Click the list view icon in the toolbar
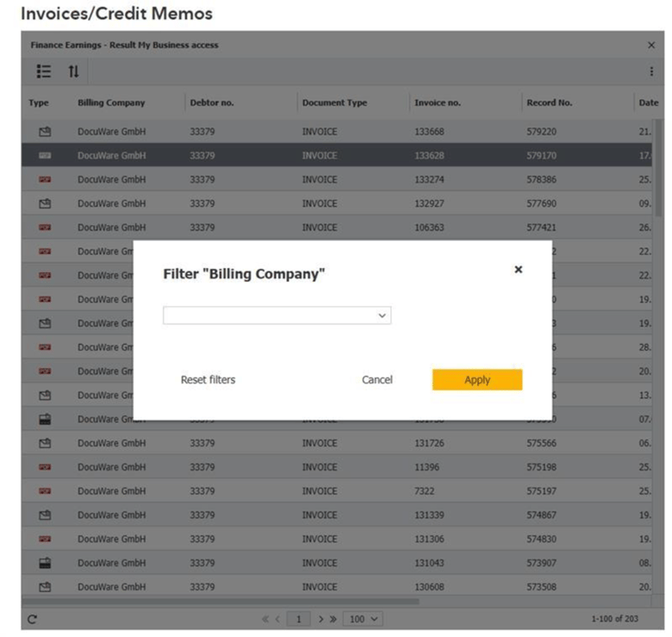The width and height of the screenshot is (672, 637). coord(44,72)
